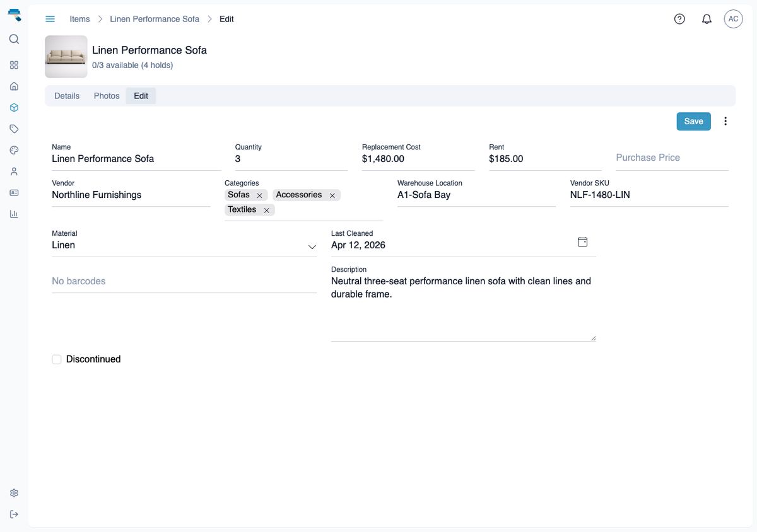757x532 pixels.
Task: Open the notifications bell icon
Action: pyautogui.click(x=707, y=19)
